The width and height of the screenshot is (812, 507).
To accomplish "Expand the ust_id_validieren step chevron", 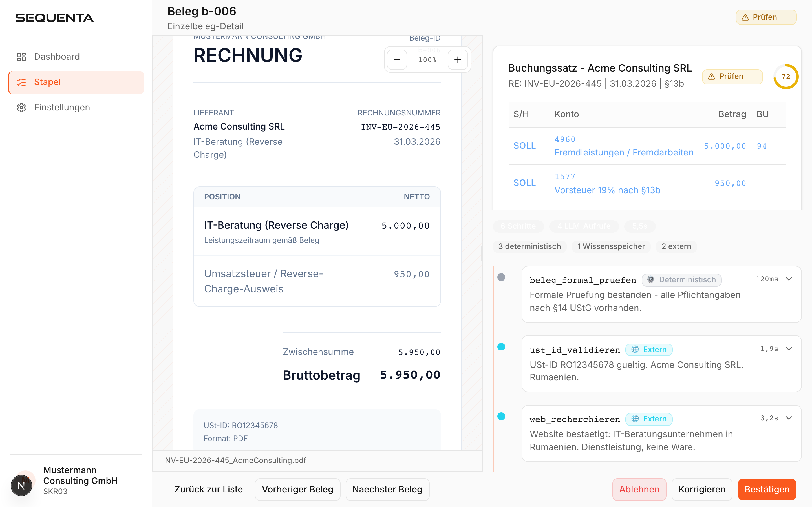I will point(789,348).
